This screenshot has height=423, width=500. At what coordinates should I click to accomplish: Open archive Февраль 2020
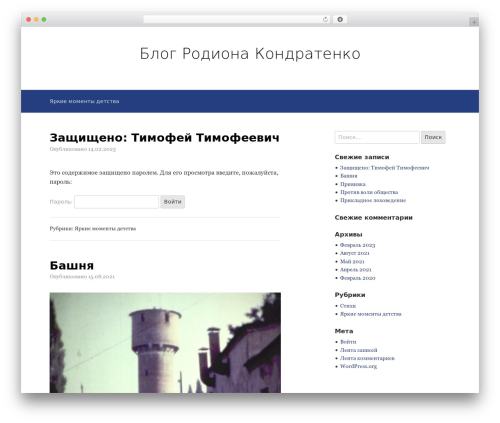(x=357, y=278)
